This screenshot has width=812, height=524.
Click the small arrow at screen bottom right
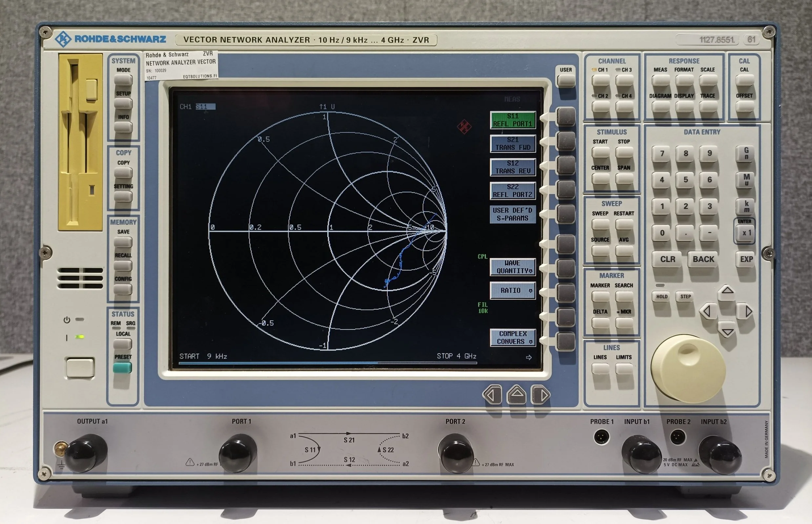pyautogui.click(x=529, y=357)
